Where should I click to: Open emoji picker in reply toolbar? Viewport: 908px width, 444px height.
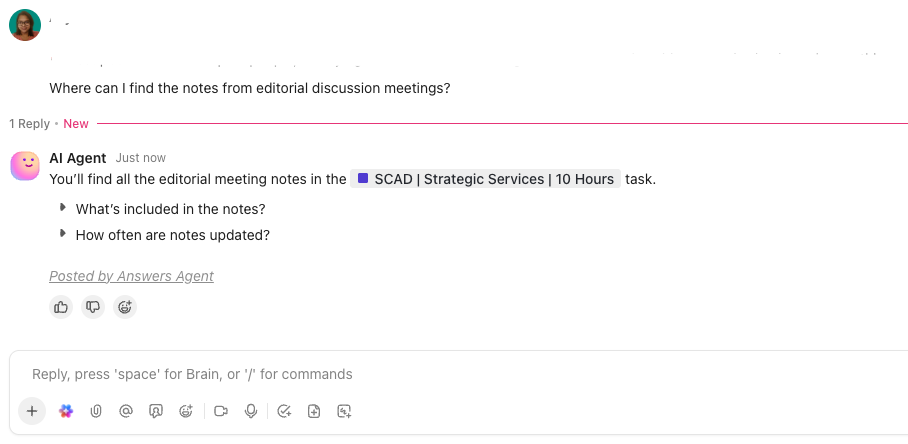[186, 411]
